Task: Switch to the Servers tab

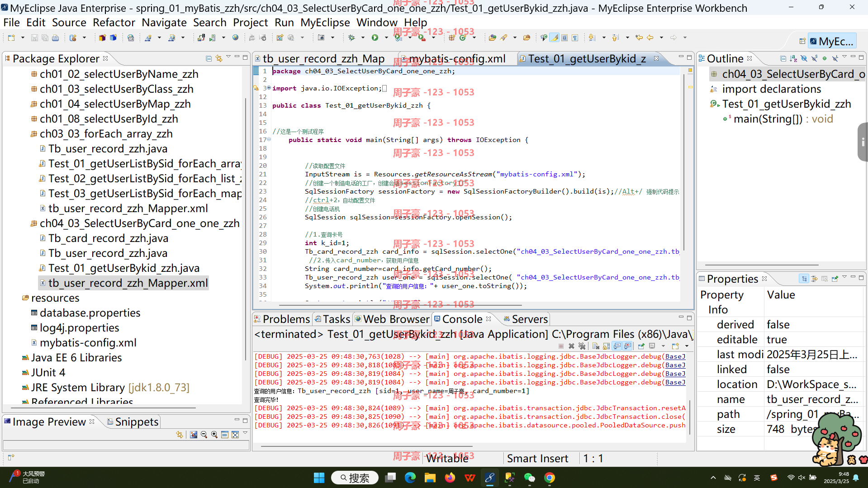Action: 526,319
